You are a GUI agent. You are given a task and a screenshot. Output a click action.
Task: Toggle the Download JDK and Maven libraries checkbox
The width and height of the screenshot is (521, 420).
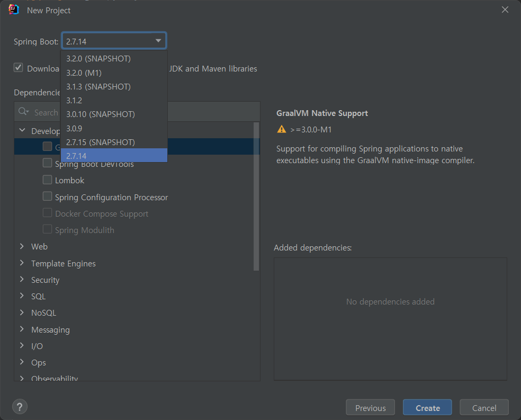tap(19, 68)
